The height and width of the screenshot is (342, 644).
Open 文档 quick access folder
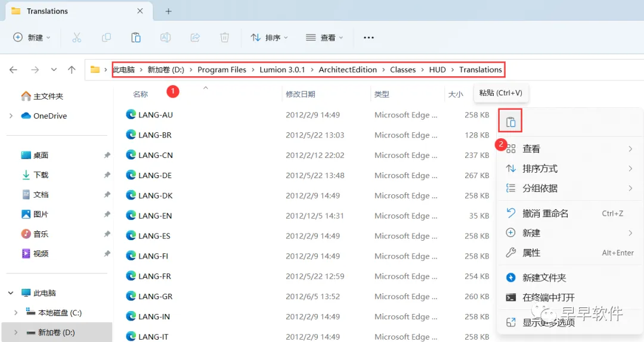35,195
